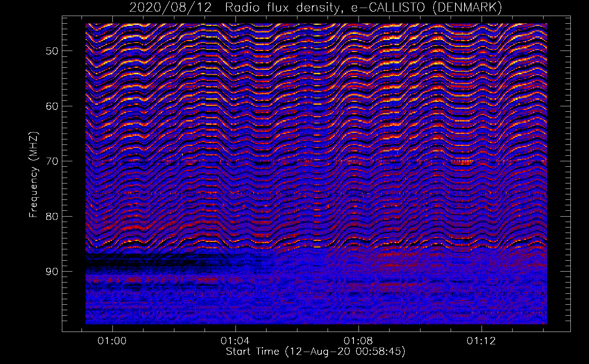
Task: Click the '70' frequency tick label
Action: tap(52, 161)
